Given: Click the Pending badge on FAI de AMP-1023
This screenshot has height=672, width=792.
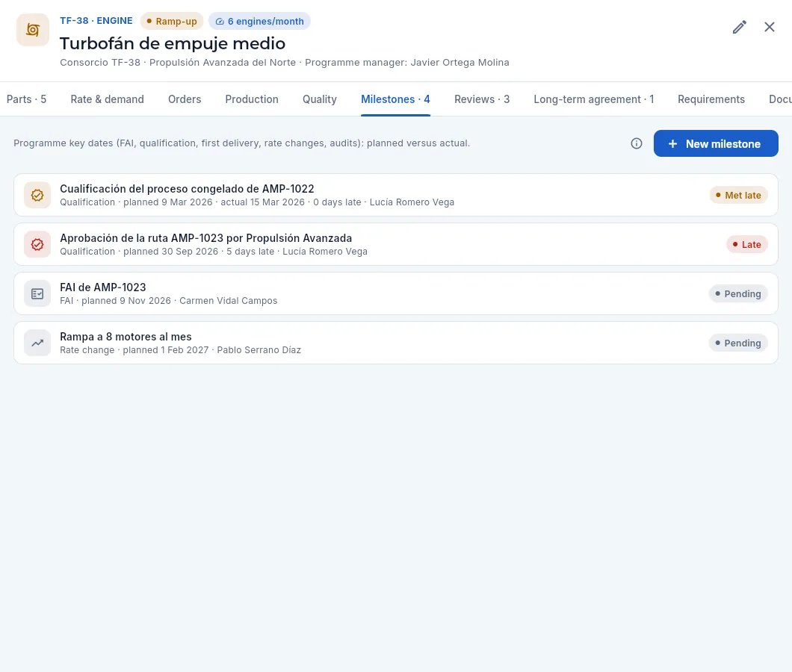Looking at the screenshot, I should [738, 294].
